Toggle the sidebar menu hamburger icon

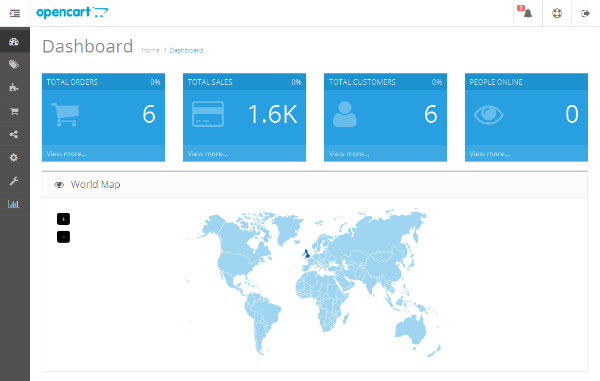pyautogui.click(x=15, y=13)
